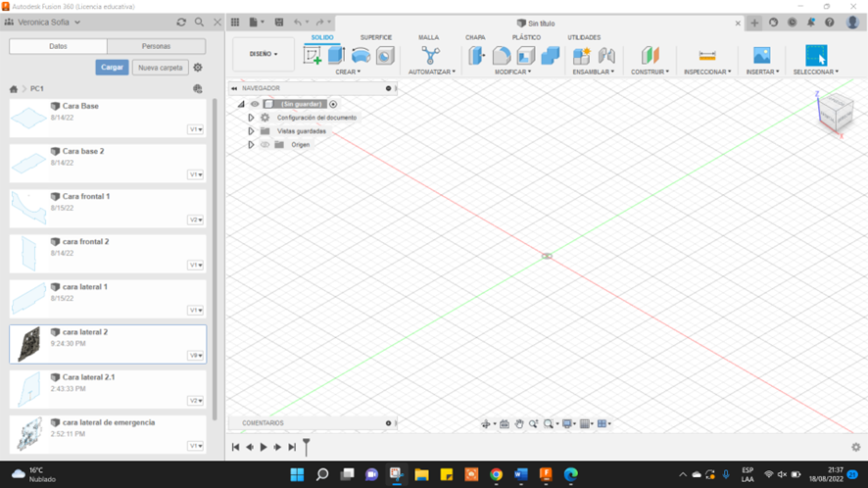Choose the Joint tool icon
Viewport: 868px width, 488px height.
pyautogui.click(x=606, y=56)
